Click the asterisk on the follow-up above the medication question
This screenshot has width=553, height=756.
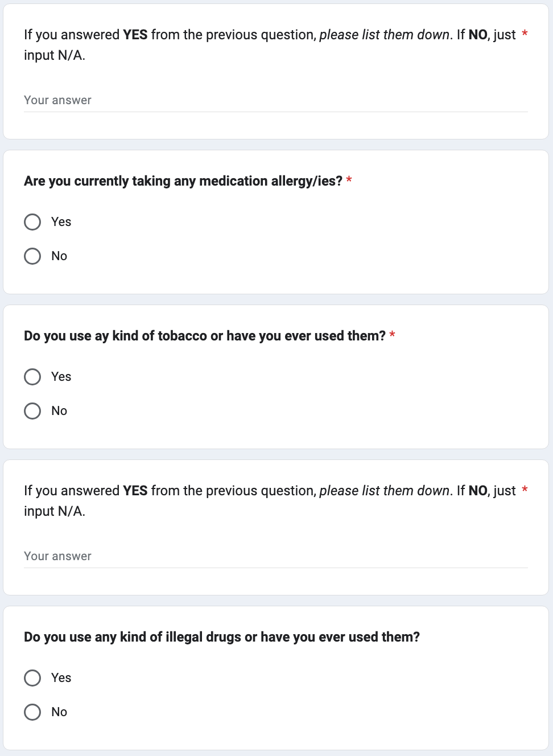525,34
